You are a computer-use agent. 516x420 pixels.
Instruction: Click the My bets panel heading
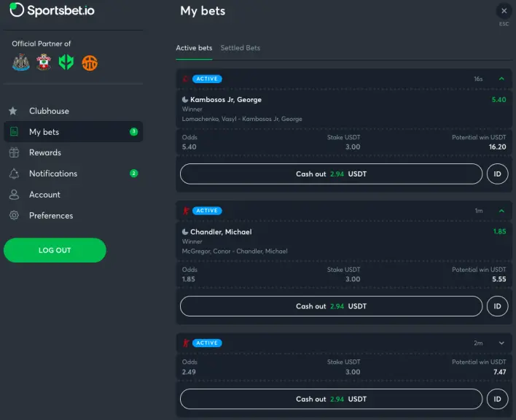click(x=203, y=11)
